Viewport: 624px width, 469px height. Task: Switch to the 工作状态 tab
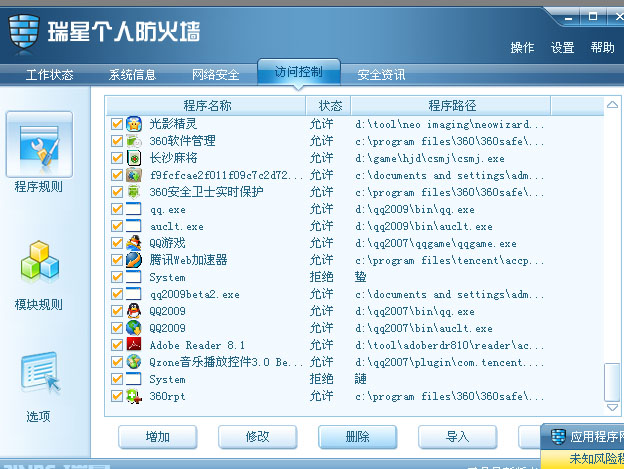point(49,74)
